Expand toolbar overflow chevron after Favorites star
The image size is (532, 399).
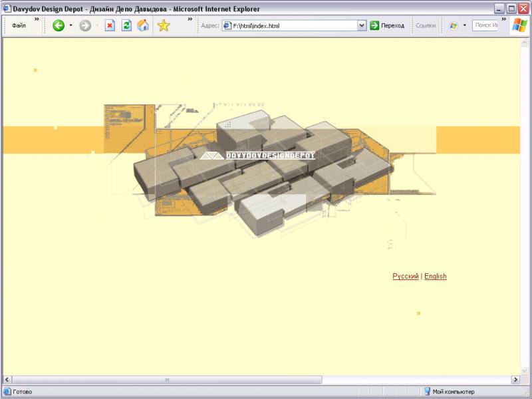(x=190, y=19)
